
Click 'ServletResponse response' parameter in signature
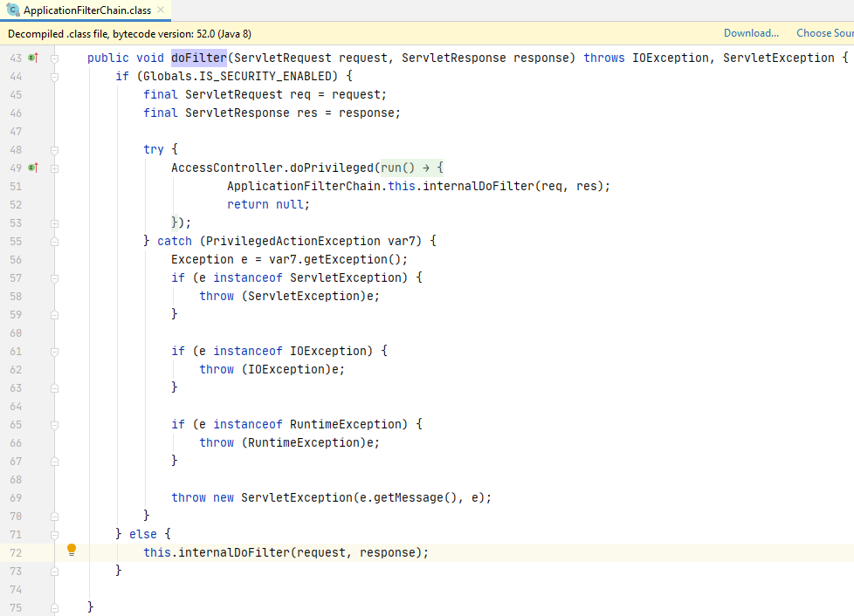pyautogui.click(x=486, y=58)
